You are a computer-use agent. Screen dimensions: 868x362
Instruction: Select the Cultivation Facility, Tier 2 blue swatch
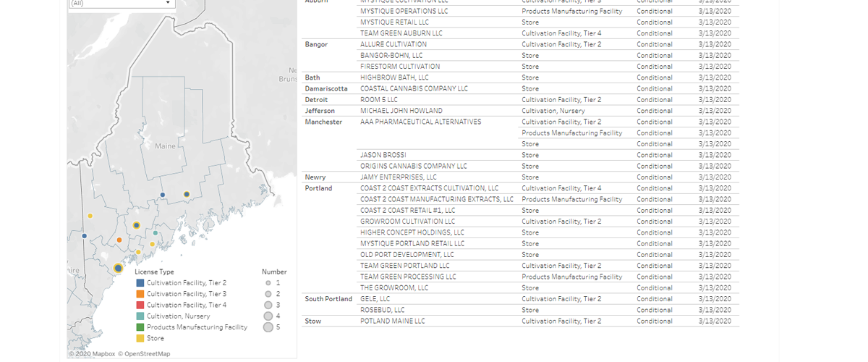pos(140,283)
